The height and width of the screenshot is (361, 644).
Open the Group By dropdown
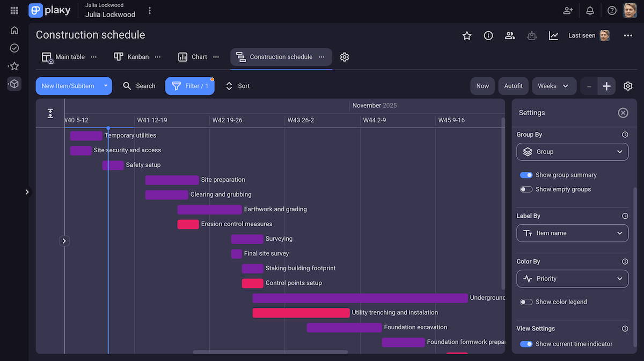572,152
